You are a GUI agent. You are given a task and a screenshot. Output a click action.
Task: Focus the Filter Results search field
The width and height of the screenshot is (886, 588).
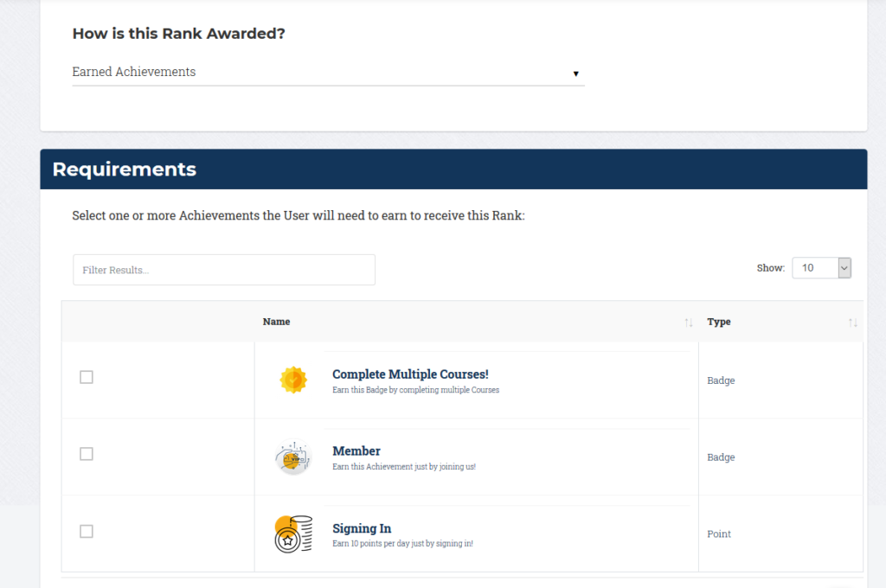(x=224, y=270)
